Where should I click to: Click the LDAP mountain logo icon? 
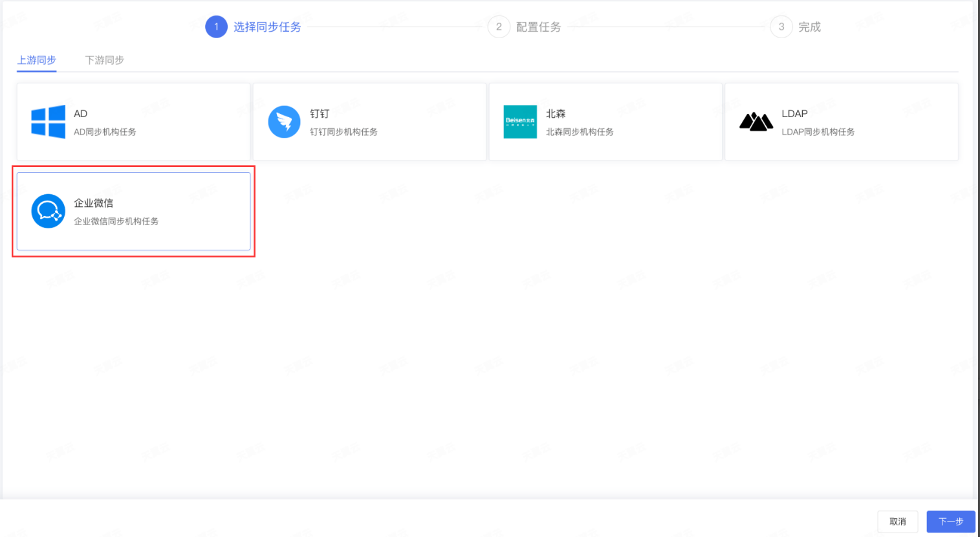pos(756,122)
